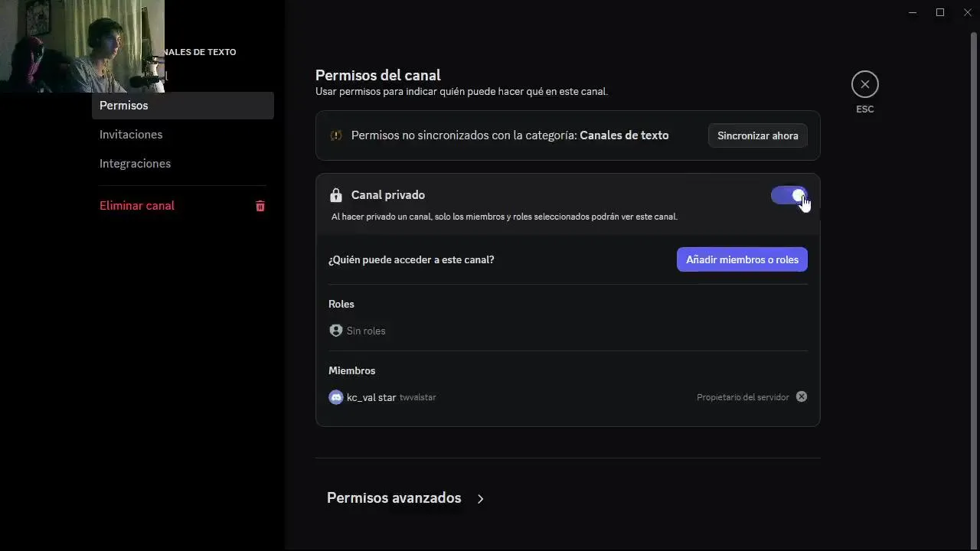
Task: Click the red trash icon
Action: click(260, 206)
